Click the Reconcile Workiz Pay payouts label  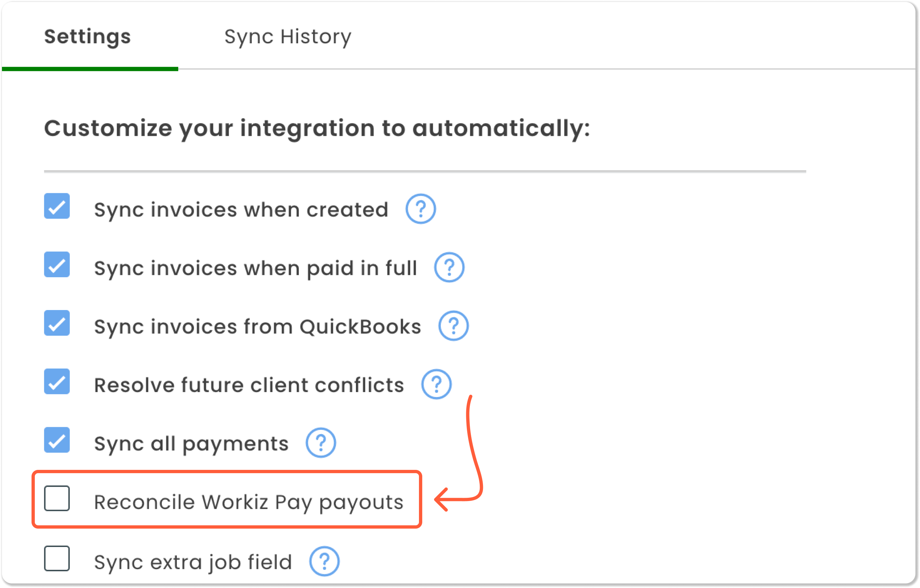point(249,502)
